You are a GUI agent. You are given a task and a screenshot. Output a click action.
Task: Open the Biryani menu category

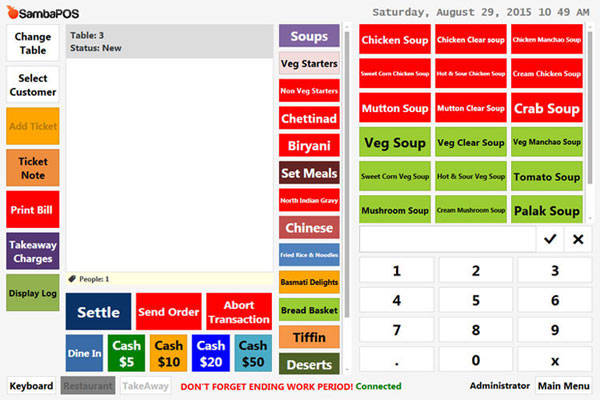tap(309, 146)
